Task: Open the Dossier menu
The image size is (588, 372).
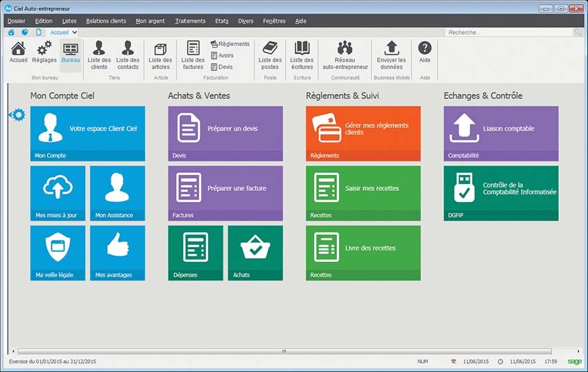Action: coord(16,21)
